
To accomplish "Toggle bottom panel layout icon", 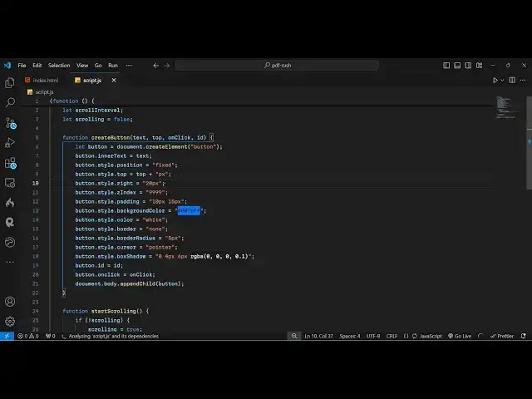I will tap(457, 65).
